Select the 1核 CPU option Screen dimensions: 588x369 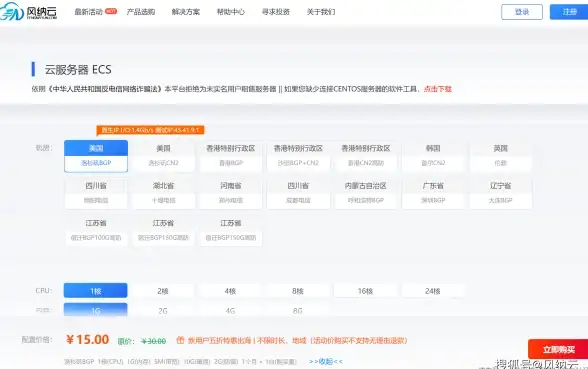96,291
